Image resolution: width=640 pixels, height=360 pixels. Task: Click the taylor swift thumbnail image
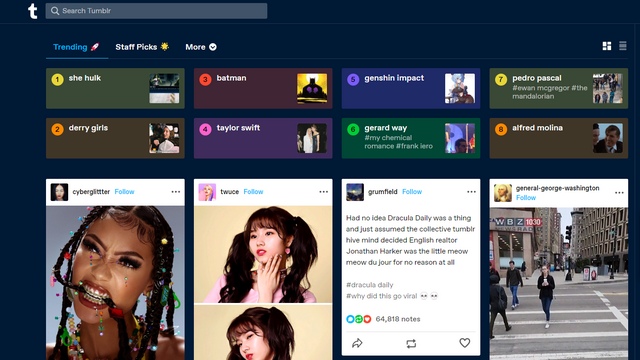(312, 138)
